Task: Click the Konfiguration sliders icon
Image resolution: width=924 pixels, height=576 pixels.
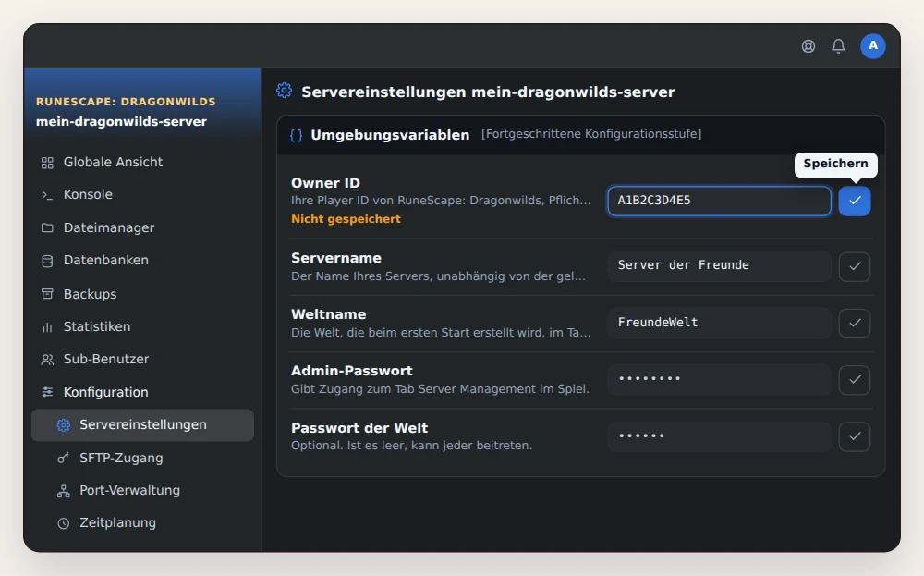Action: click(47, 392)
